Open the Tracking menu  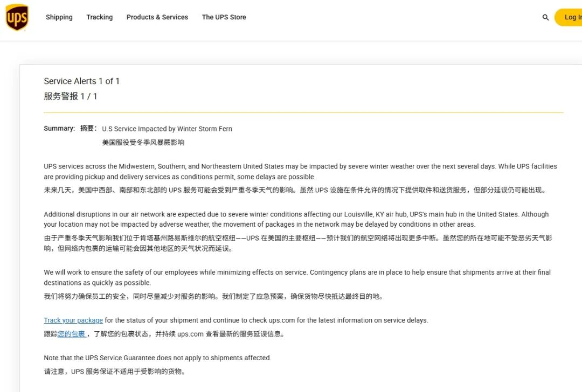click(100, 17)
